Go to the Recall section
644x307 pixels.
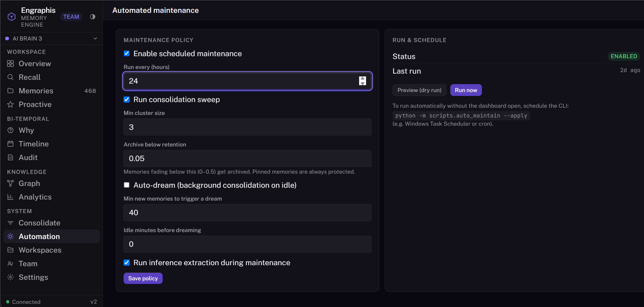click(51, 77)
